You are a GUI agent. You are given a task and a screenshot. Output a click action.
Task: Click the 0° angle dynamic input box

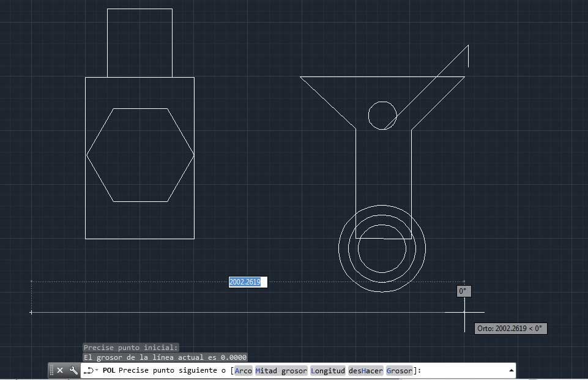464,291
